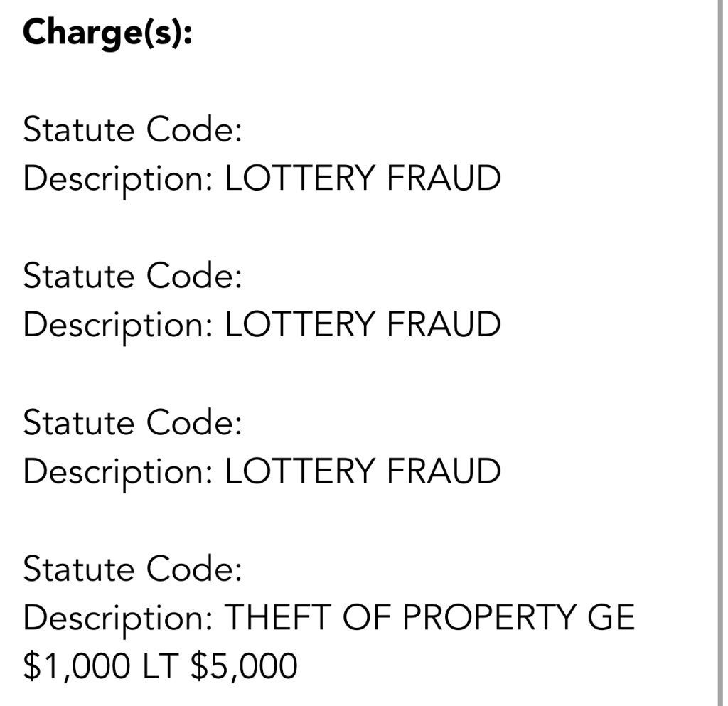Click the bold "Charge(s):" heading
The width and height of the screenshot is (728, 706).
click(x=107, y=33)
